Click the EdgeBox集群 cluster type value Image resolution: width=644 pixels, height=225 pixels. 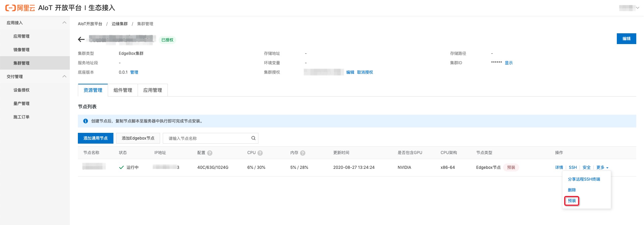pos(131,53)
